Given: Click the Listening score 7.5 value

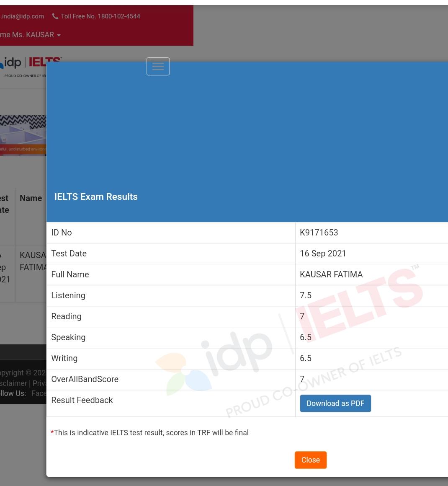Looking at the screenshot, I should pos(306,295).
